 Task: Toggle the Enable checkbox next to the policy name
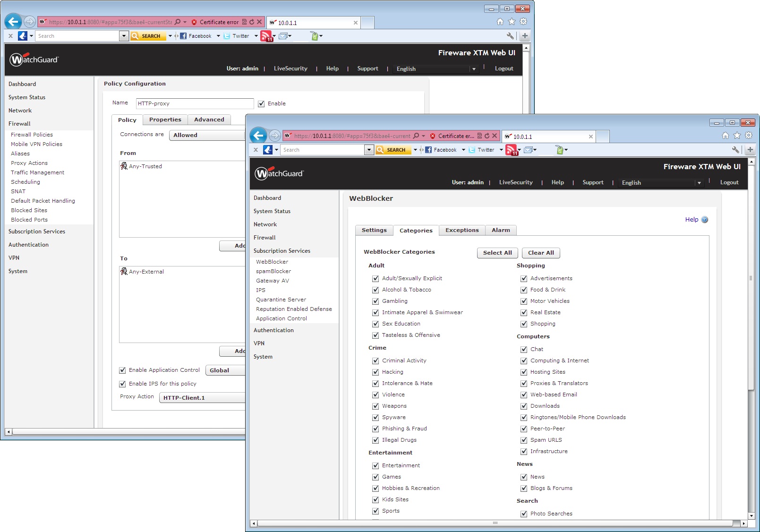261,103
